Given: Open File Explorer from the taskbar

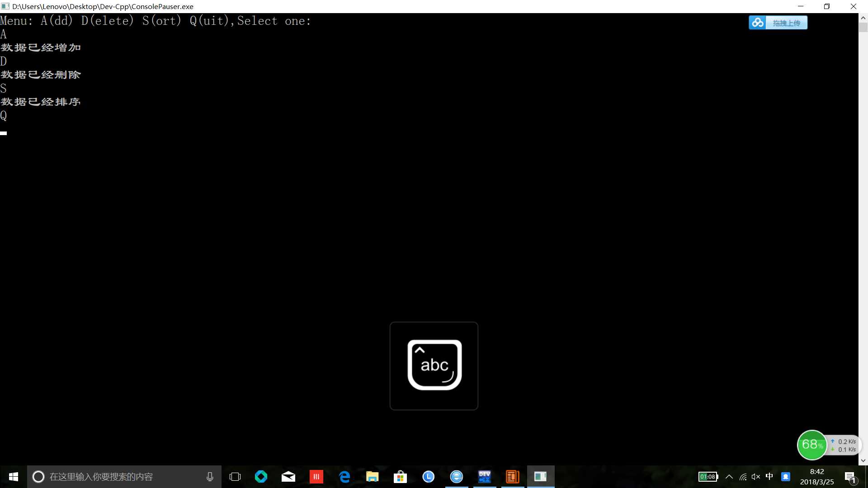Looking at the screenshot, I should pos(372,477).
